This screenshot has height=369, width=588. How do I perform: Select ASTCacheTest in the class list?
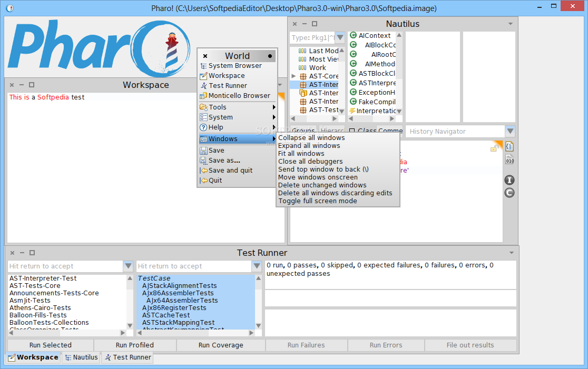pos(166,315)
